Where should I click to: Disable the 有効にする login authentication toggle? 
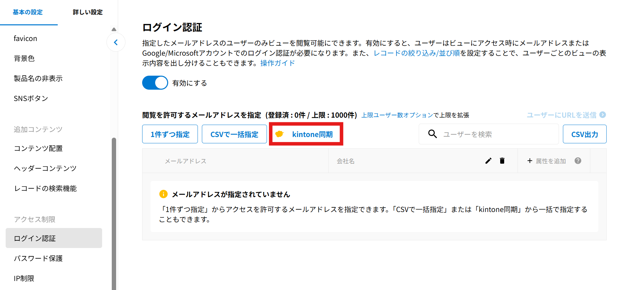coord(155,83)
